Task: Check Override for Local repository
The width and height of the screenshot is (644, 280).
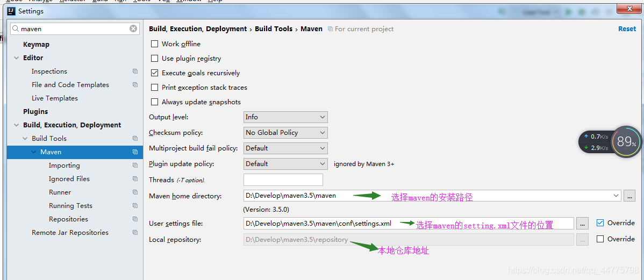Action: (x=600, y=239)
